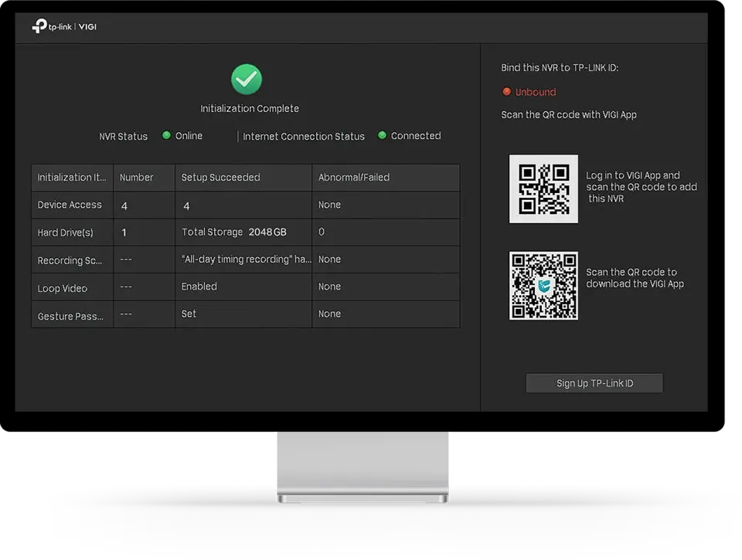This screenshot has height=560, width=742.
Task: Select the 'Hard Drive(s)' row label
Action: click(x=65, y=232)
